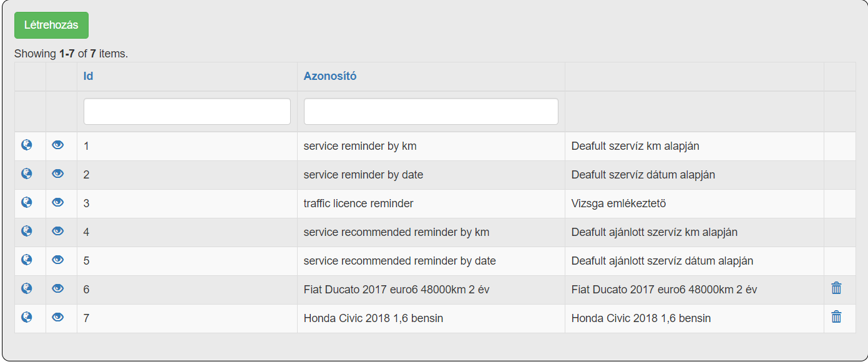The width and height of the screenshot is (868, 362).
Task: Open globe icon for service reminder by km
Action: point(27,145)
